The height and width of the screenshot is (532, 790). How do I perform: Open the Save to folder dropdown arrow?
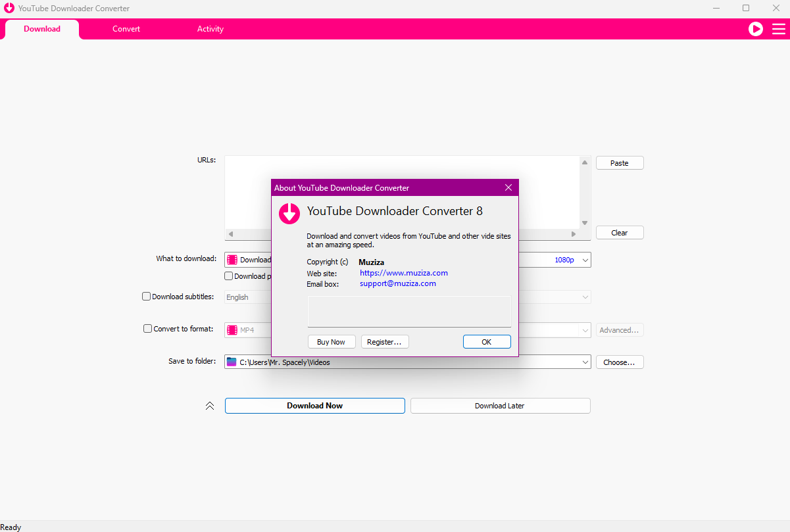tap(585, 362)
